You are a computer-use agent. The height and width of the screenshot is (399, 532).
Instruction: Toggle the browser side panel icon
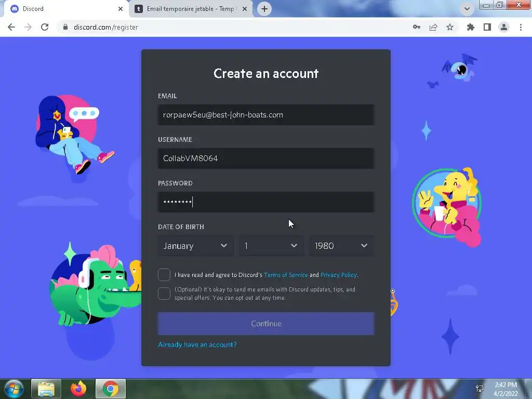click(x=487, y=27)
